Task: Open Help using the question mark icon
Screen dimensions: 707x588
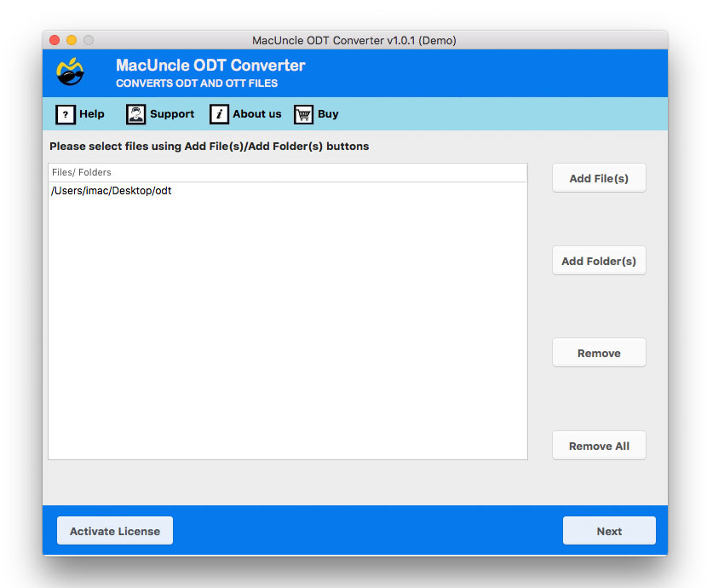Action: pyautogui.click(x=66, y=114)
